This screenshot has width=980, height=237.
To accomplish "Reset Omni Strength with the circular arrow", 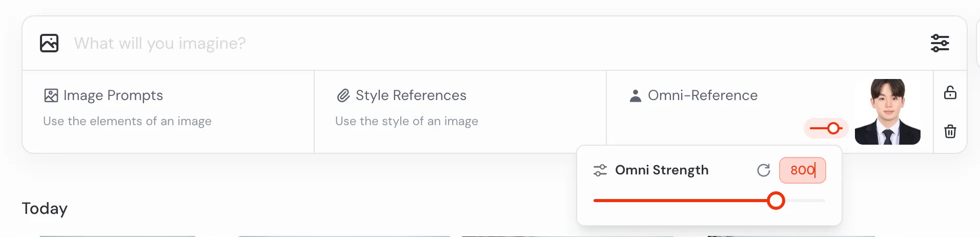I will [x=763, y=170].
